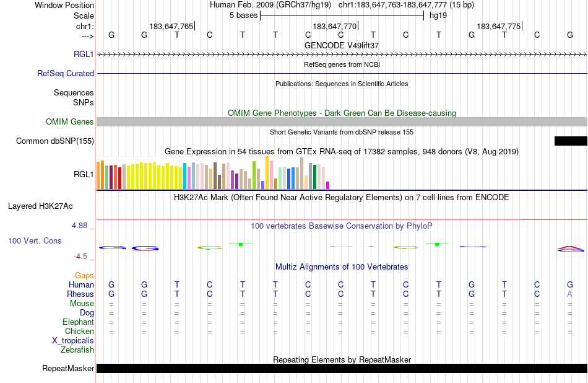
Task: Select the Dog alignment row label
Action: [x=87, y=313]
